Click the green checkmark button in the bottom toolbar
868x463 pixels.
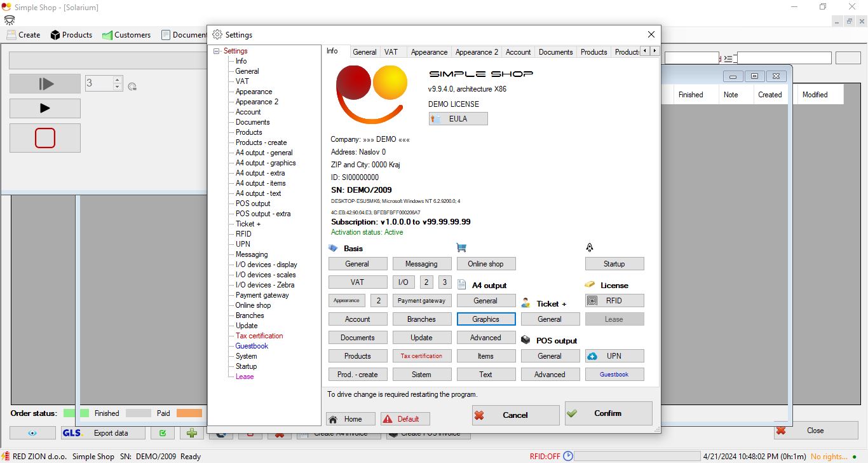tap(163, 433)
